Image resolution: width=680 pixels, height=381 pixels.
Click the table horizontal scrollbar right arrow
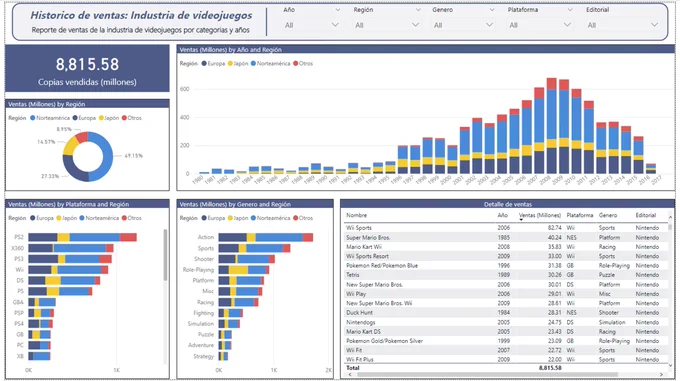(x=661, y=374)
